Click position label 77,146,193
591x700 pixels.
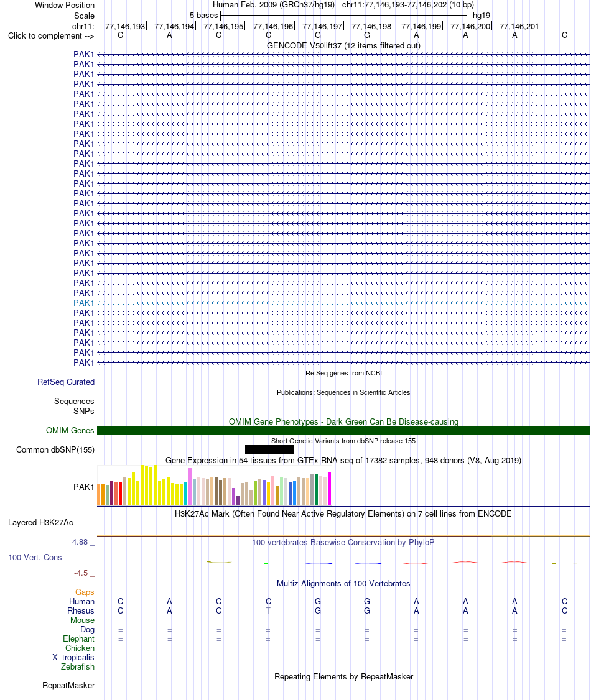[x=125, y=26]
